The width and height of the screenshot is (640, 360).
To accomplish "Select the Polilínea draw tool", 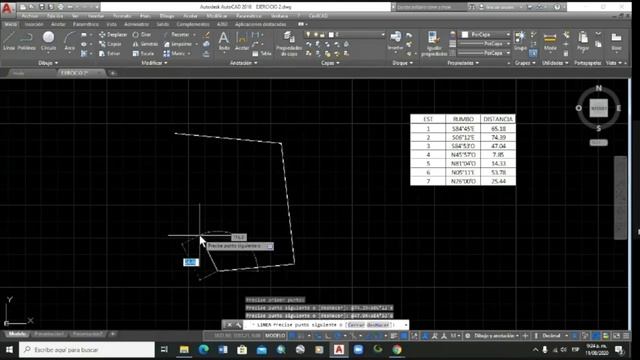I will (27, 41).
